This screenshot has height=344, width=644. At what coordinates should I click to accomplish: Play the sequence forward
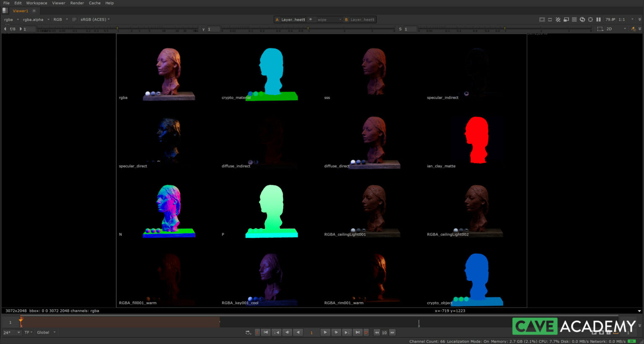click(x=325, y=332)
